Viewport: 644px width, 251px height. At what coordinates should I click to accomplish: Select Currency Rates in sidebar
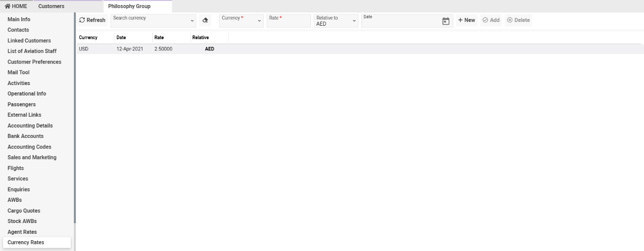[x=37, y=243]
